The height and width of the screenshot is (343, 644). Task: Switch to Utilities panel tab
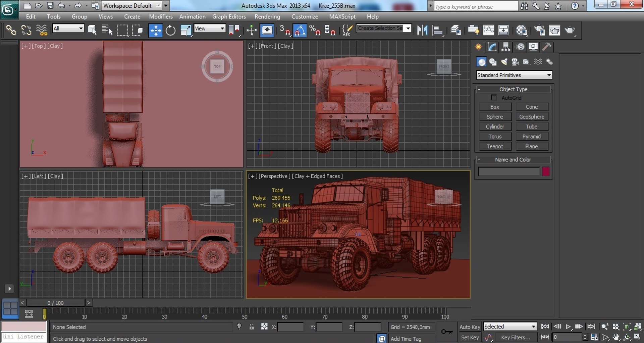(x=547, y=47)
